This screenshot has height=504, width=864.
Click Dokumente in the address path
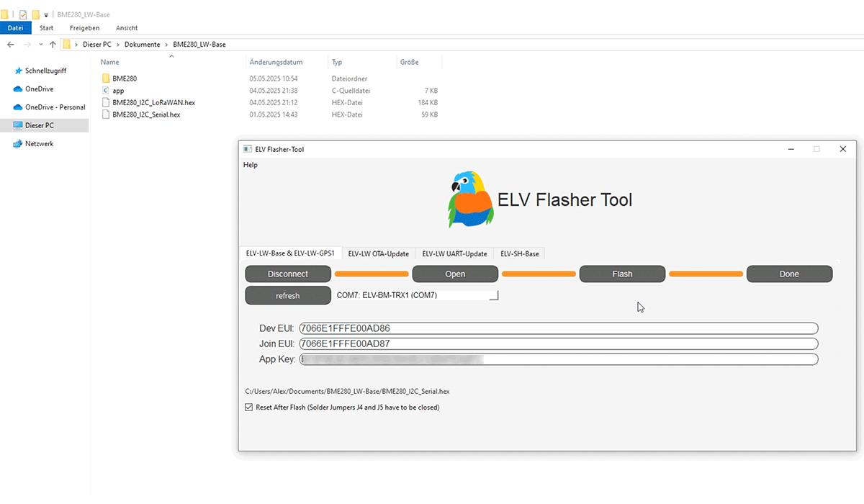(x=143, y=45)
